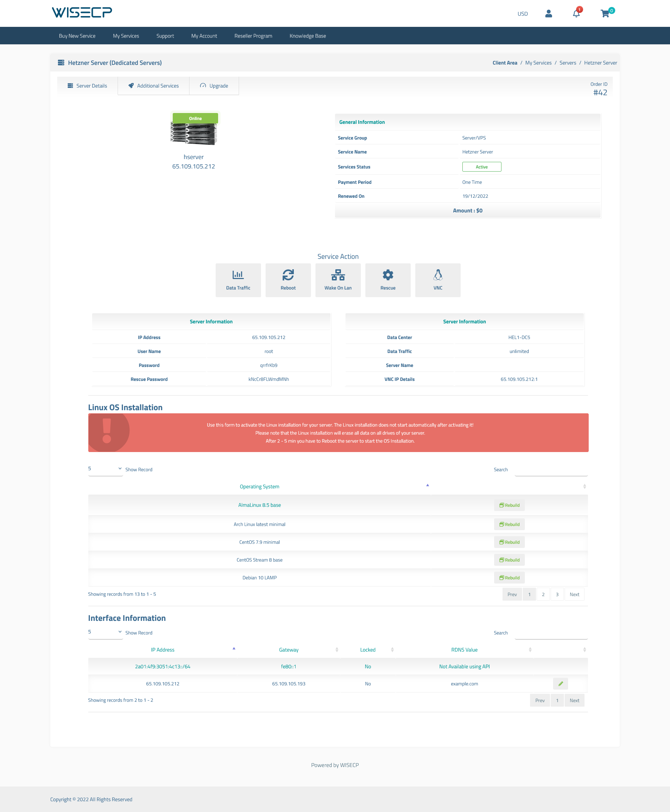Viewport: 670px width, 812px height.
Task: Go to My Services breadcrumb
Action: (538, 63)
